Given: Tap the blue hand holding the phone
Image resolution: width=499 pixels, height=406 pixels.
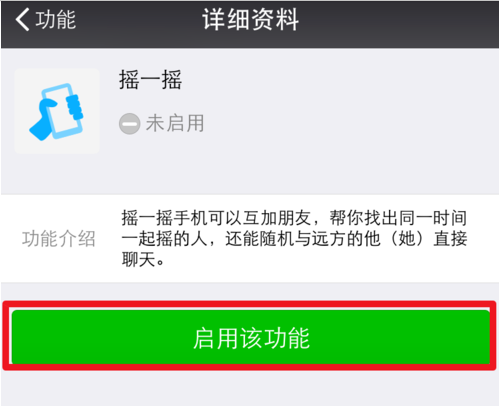Looking at the screenshot, I should coord(42,122).
